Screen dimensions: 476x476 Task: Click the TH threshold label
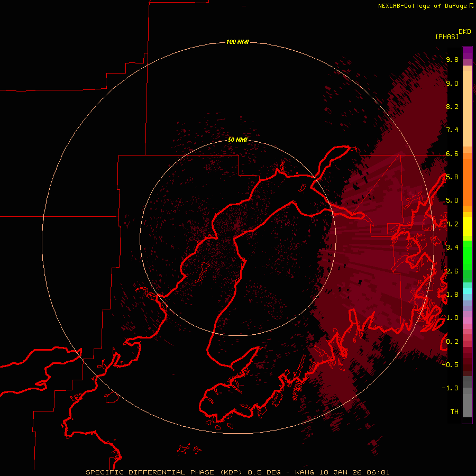[x=454, y=411]
